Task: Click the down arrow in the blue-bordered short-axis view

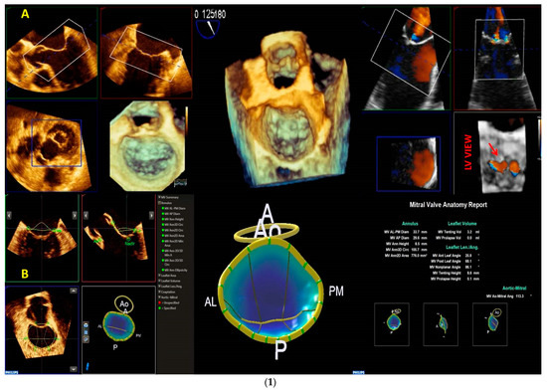Action: tap(74, 369)
